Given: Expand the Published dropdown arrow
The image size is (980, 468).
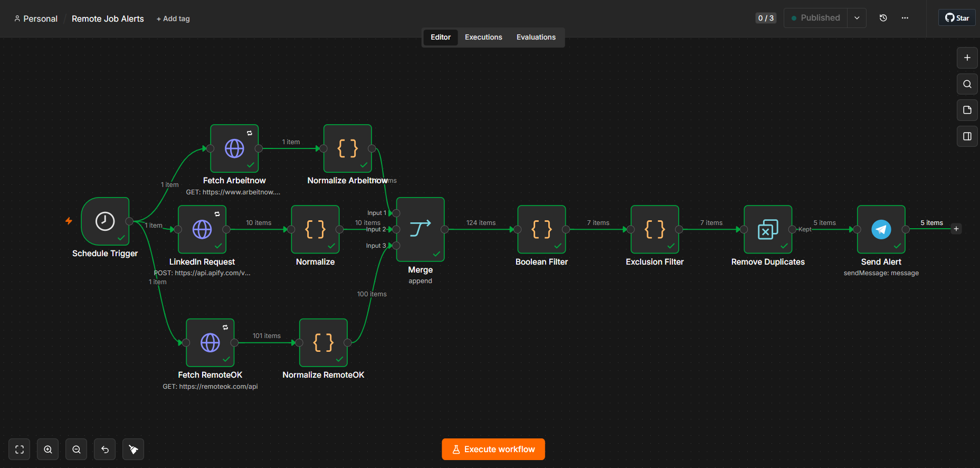Looking at the screenshot, I should [x=857, y=18].
